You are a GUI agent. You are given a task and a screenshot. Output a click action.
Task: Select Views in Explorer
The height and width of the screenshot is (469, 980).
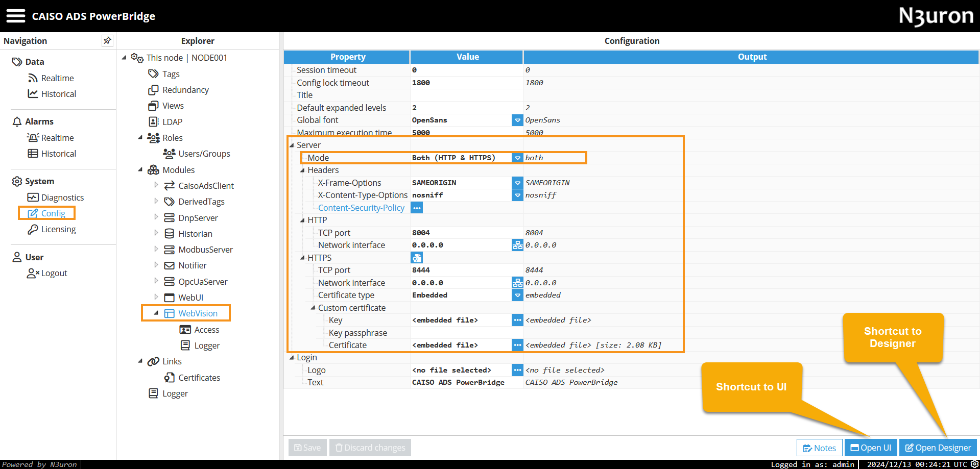click(x=166, y=106)
